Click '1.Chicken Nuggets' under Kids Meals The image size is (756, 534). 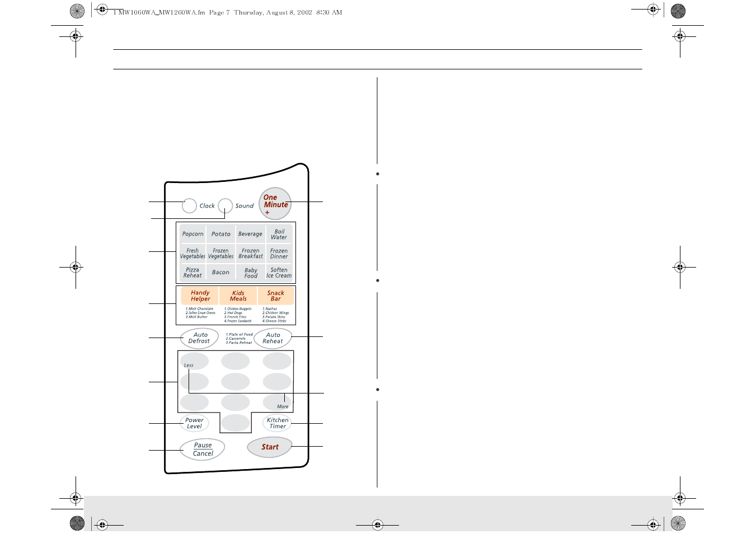pyautogui.click(x=238, y=309)
